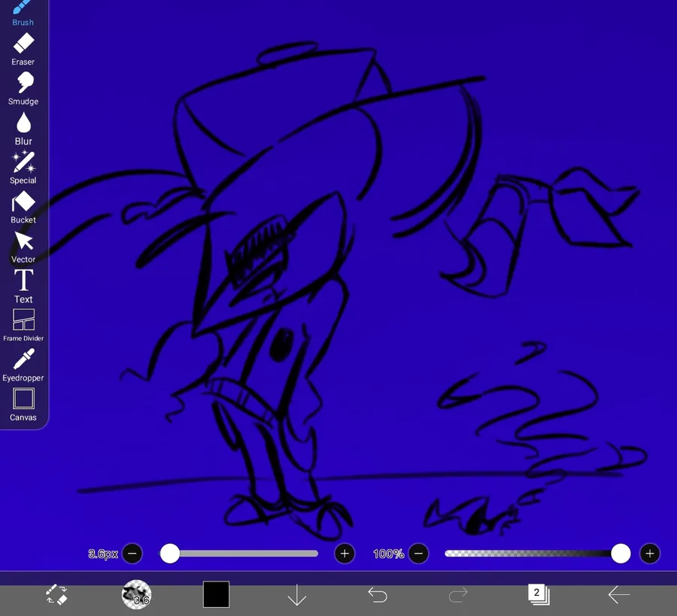Pick the Blur tool
The width and height of the screenshot is (677, 616).
tap(23, 129)
